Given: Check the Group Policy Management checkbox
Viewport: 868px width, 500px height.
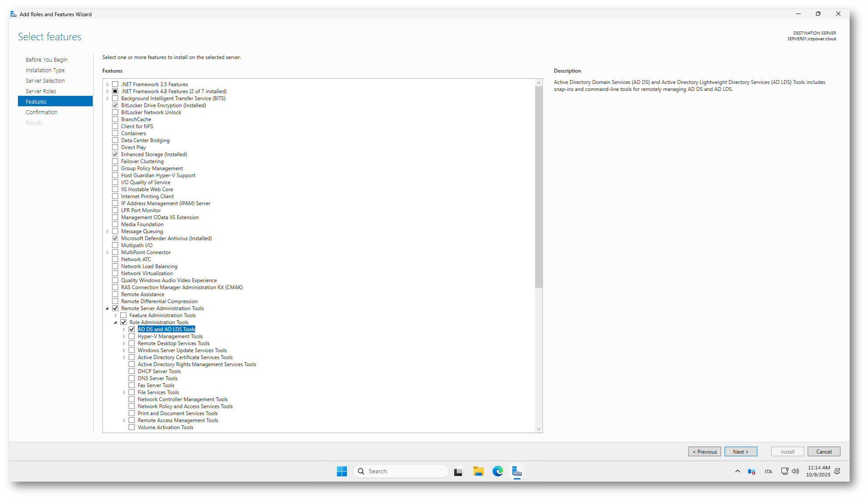Looking at the screenshot, I should tap(115, 168).
